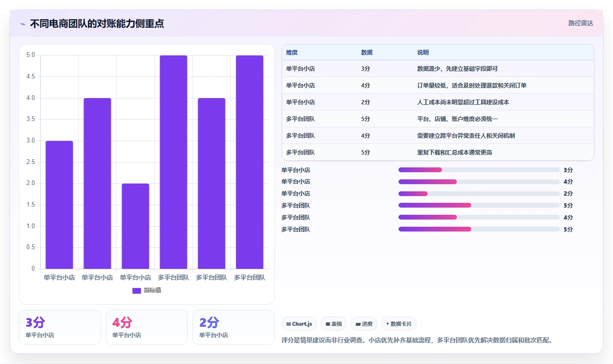Open the Chart.js tag chip
The width and height of the screenshot is (613, 364).
click(299, 324)
